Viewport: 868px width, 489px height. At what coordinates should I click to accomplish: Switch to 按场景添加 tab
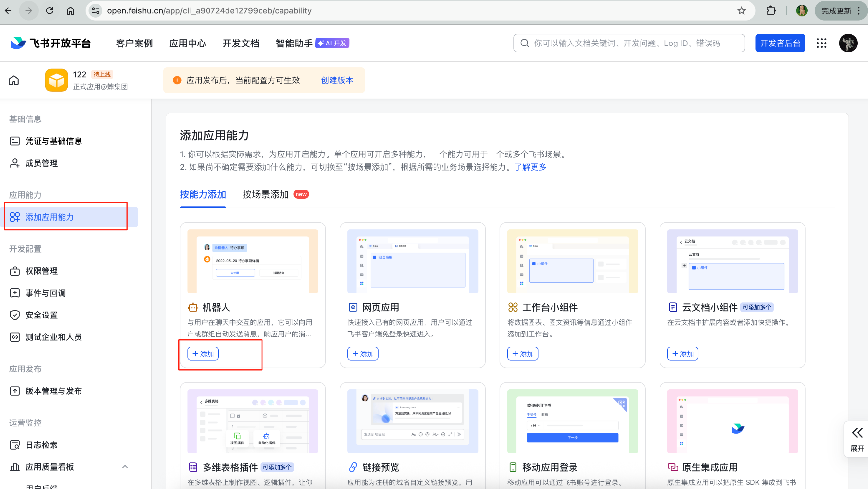[265, 194]
